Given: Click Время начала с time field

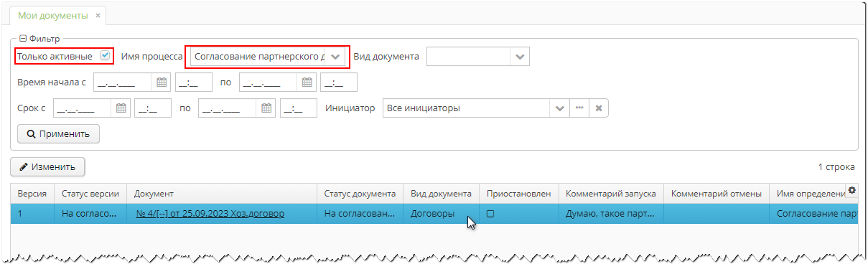Looking at the screenshot, I should click(194, 82).
